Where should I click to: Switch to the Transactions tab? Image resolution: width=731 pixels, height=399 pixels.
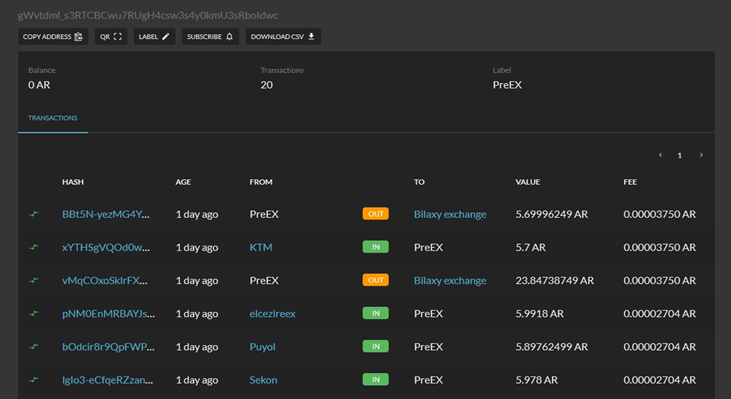53,118
